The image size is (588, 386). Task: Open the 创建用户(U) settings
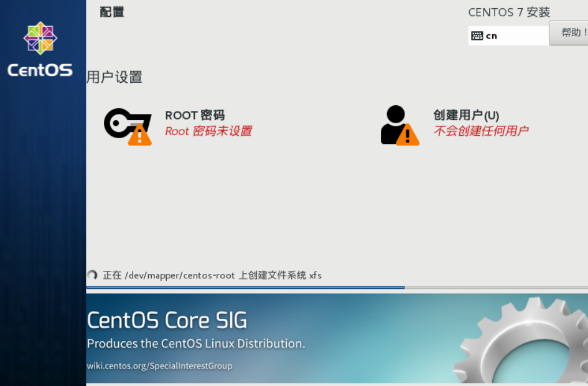click(466, 115)
